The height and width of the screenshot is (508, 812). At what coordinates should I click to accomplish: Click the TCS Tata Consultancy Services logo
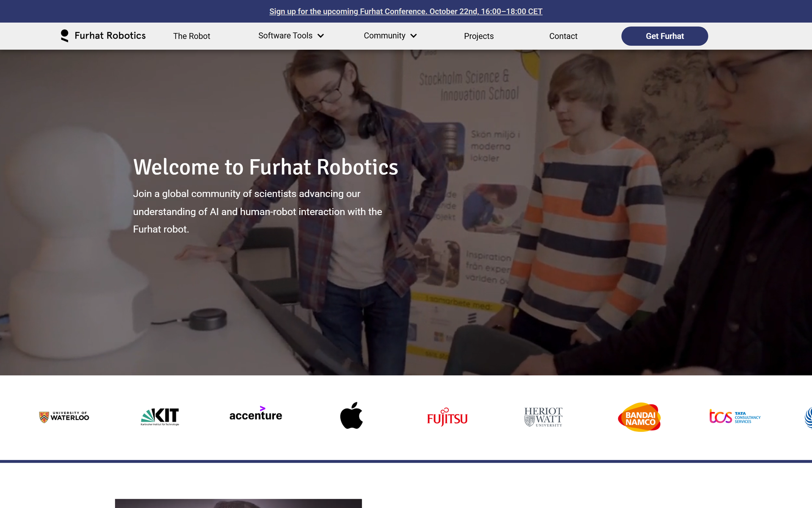coord(735,417)
